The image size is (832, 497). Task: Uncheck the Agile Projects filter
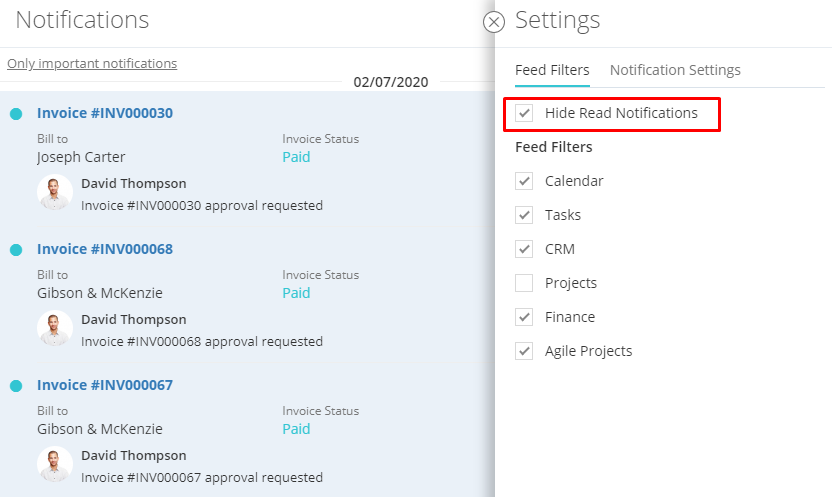(x=524, y=351)
